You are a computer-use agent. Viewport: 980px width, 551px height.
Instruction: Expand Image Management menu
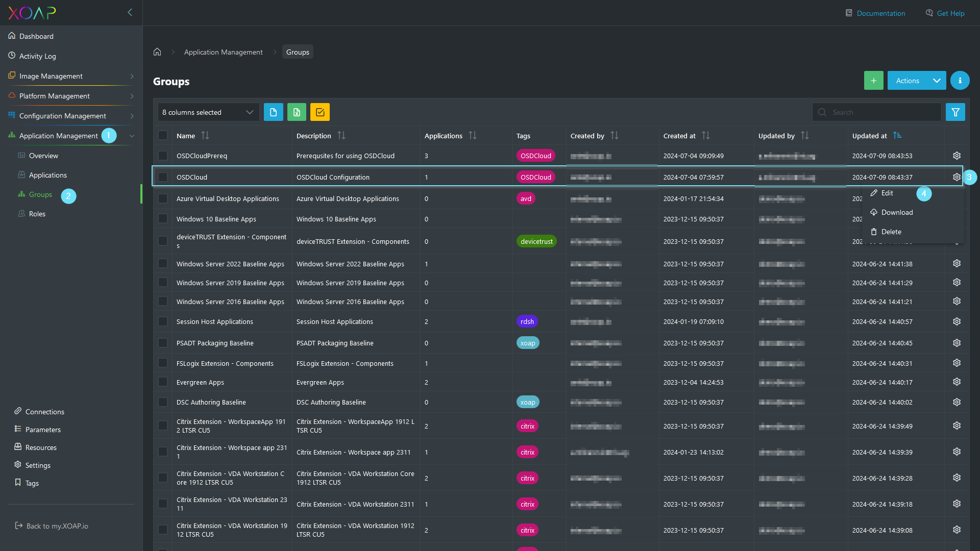pos(71,76)
